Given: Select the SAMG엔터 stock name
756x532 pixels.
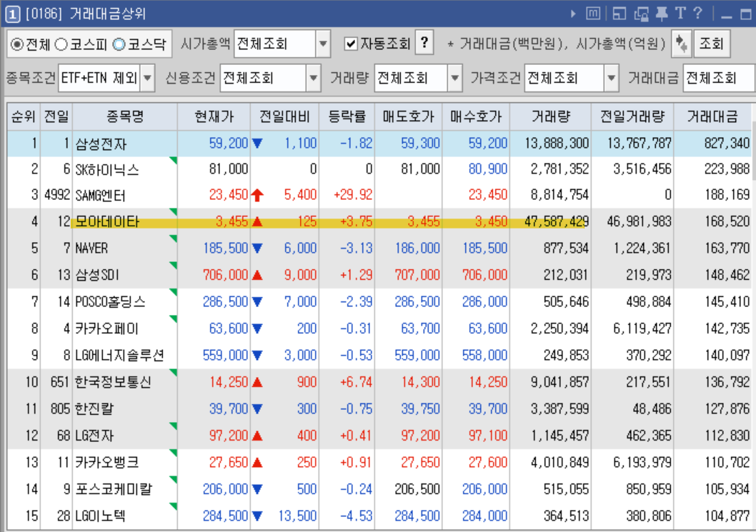Looking at the screenshot, I should (100, 195).
